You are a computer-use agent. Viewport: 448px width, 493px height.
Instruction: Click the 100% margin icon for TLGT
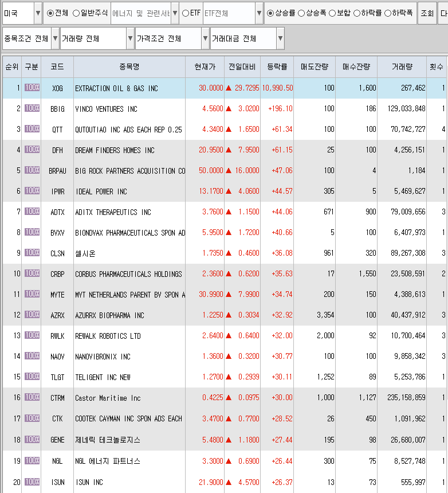[x=32, y=377]
